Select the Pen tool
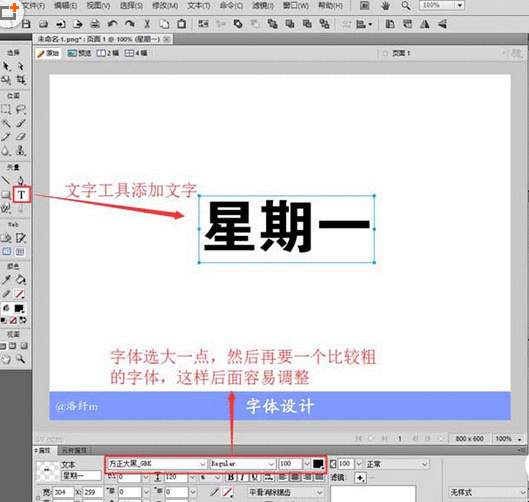Screen dimensions: 529x502 point(21,180)
